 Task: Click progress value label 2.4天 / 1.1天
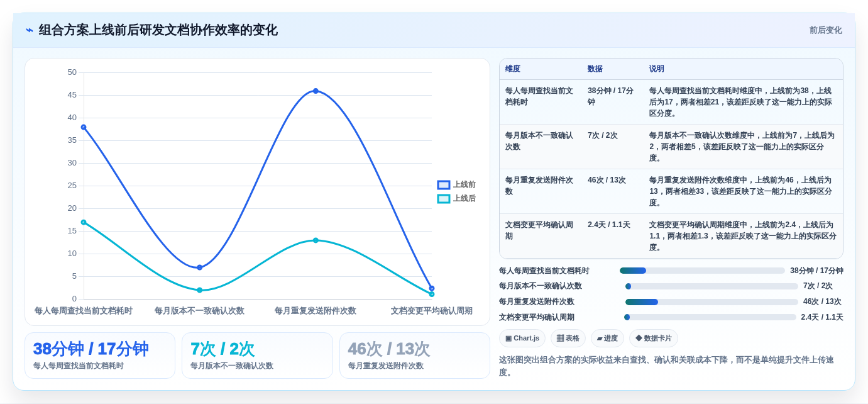pos(822,317)
